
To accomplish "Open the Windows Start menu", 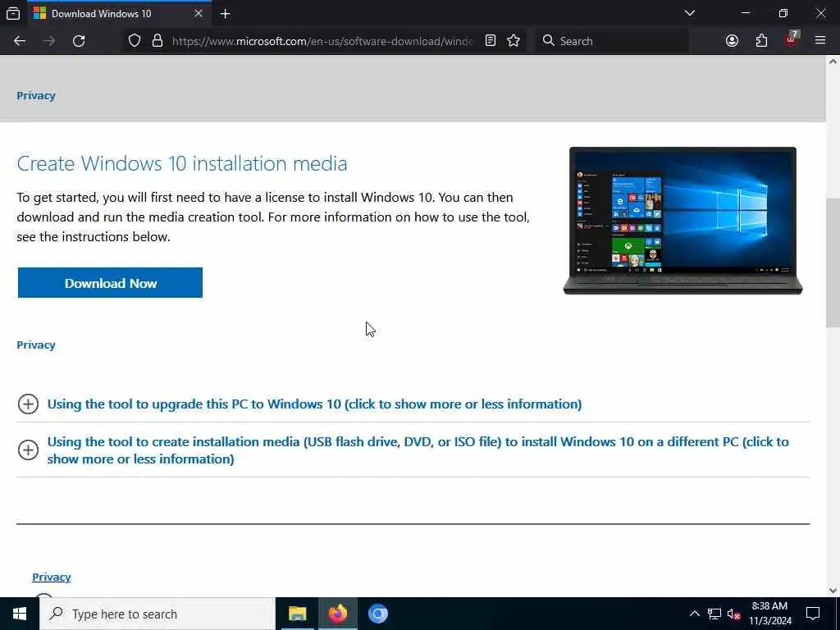I will pyautogui.click(x=20, y=614).
